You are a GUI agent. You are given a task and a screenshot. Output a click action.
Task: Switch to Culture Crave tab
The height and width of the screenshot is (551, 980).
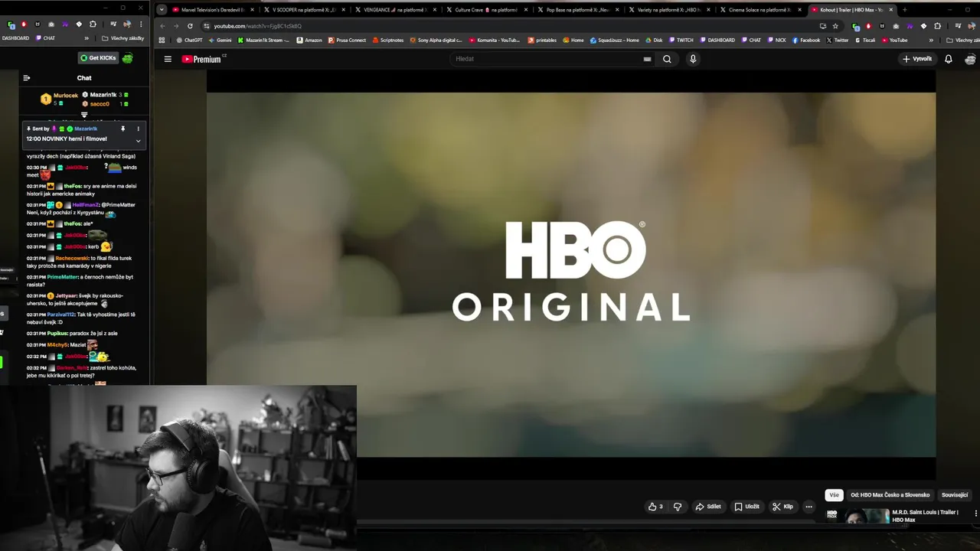486,10
